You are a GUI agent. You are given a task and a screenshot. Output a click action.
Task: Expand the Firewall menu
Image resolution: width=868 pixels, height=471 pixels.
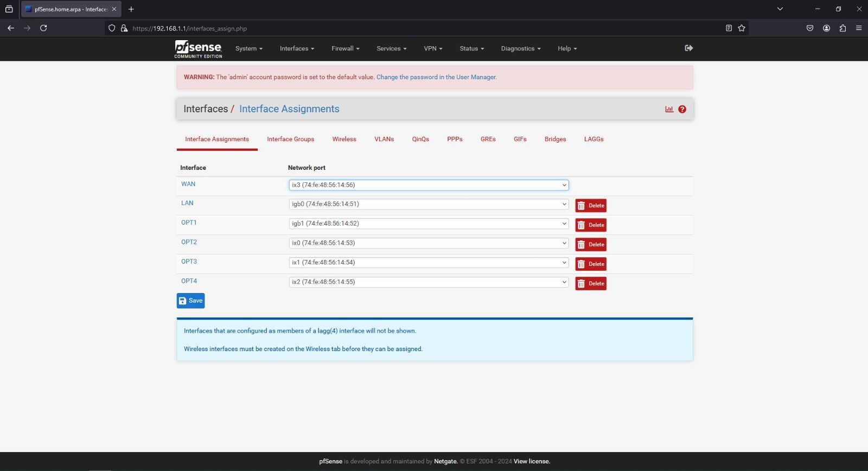pos(346,49)
